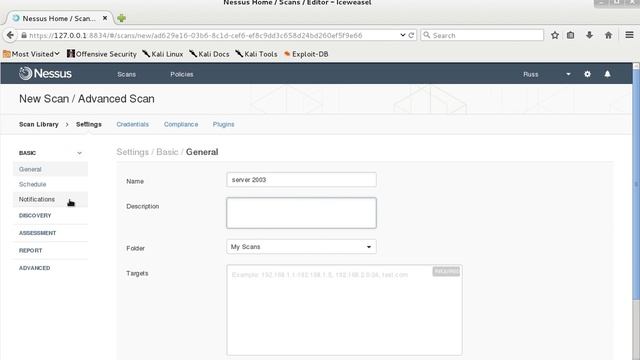Screen dimensions: 640x360
Task: Click the bookmark star icon
Action: coord(555,35)
